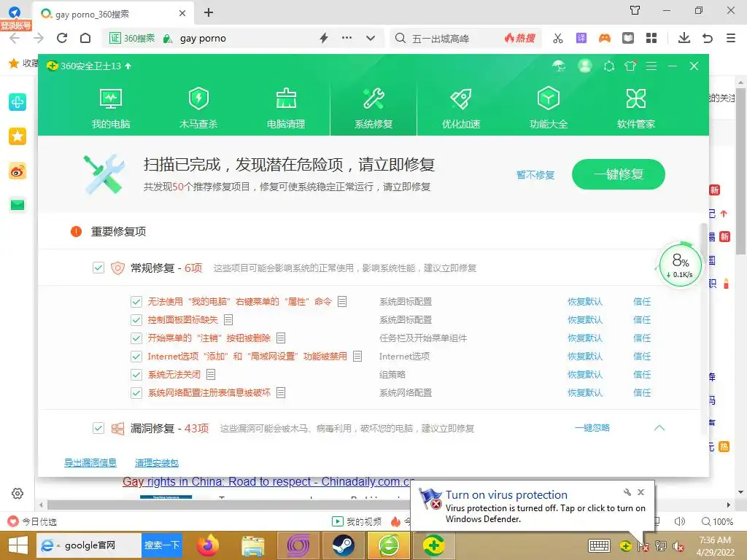The height and width of the screenshot is (560, 747).
Task: Click Weibo icon in browser sidebar
Action: coord(18,171)
